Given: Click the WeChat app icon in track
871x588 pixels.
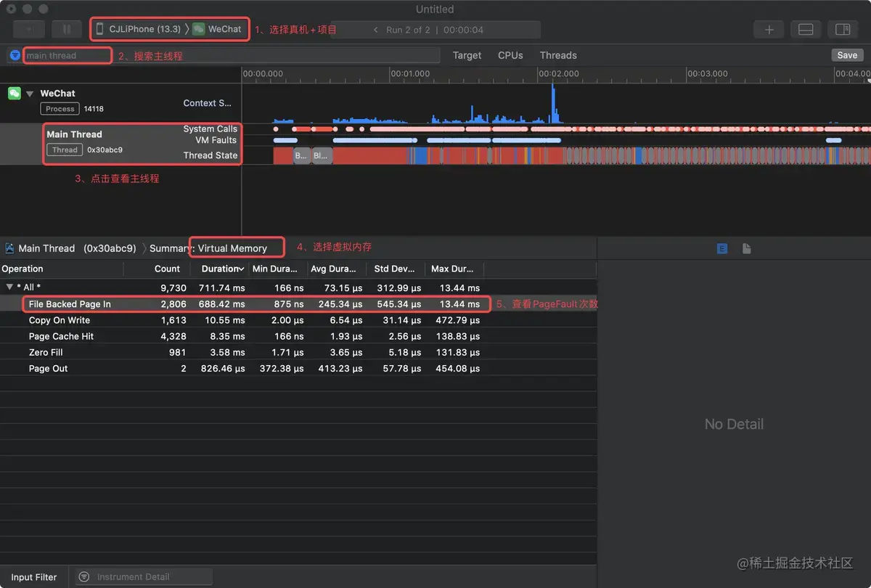Looking at the screenshot, I should pos(14,93).
